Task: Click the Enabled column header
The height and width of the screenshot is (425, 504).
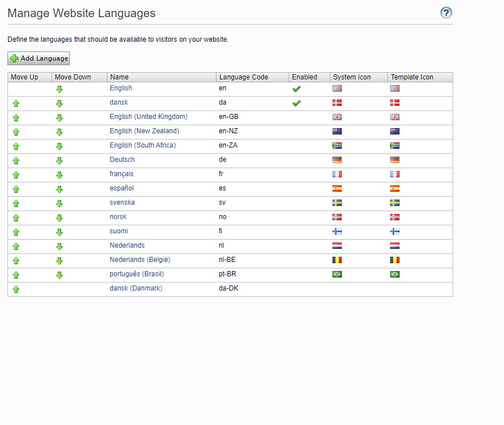Action: click(304, 77)
